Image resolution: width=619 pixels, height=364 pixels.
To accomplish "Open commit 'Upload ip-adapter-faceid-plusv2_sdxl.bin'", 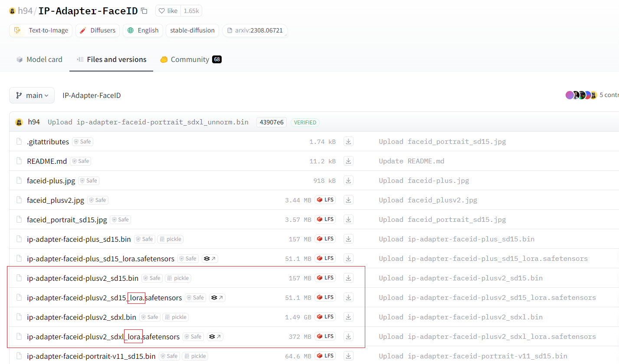I will pyautogui.click(x=461, y=317).
